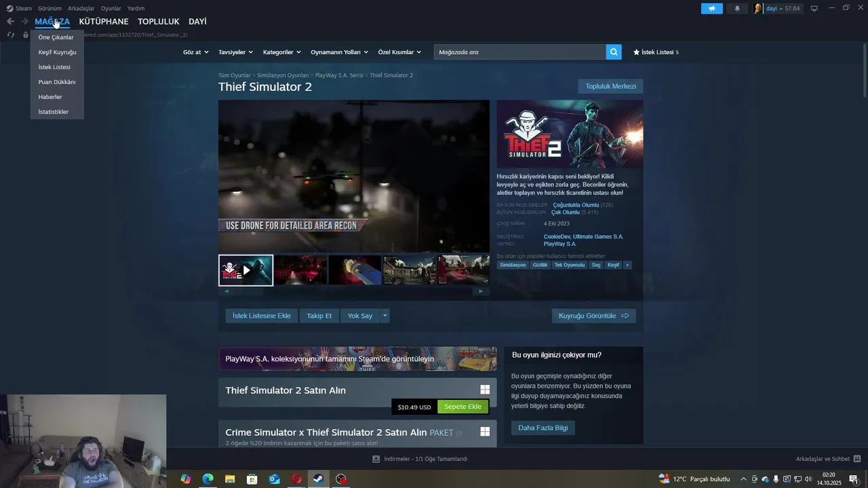Open Microsoft Store taskbar icon

(x=252, y=479)
